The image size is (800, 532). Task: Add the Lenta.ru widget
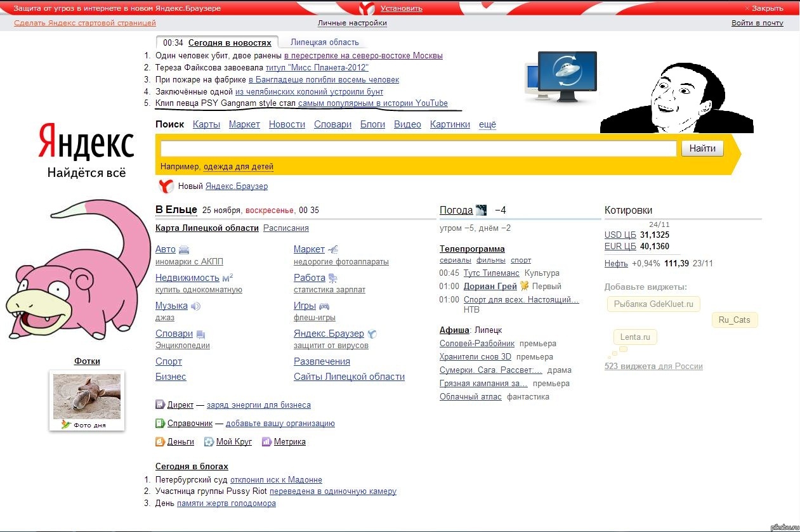click(635, 337)
